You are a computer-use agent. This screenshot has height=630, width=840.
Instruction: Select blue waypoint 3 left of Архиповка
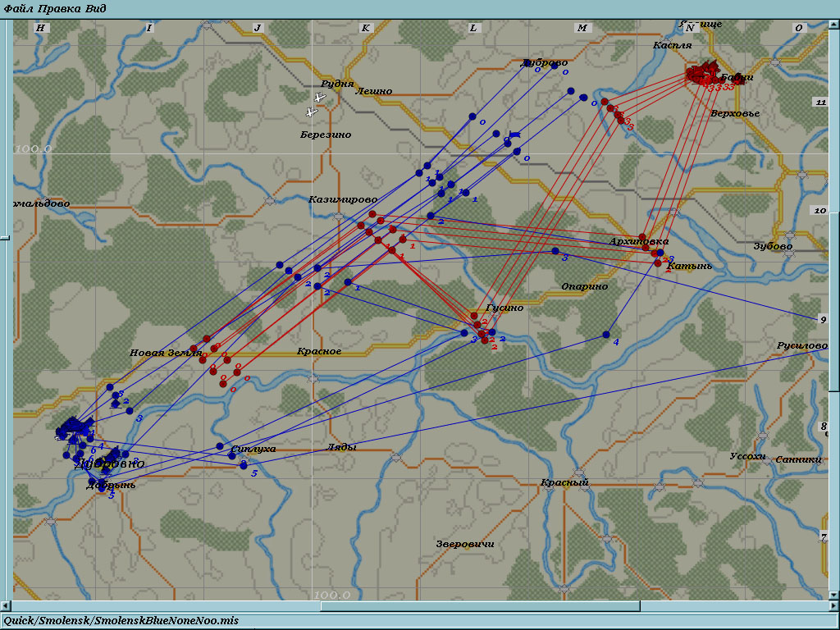[x=555, y=251]
